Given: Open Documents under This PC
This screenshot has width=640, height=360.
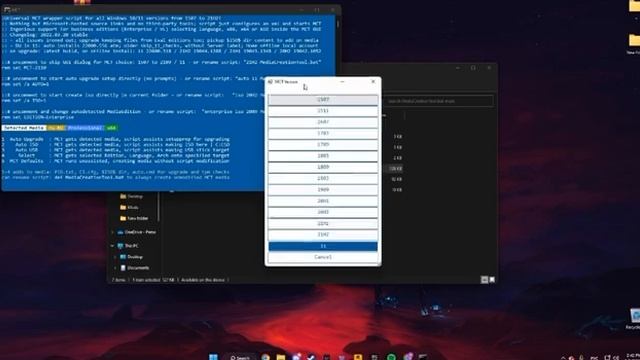Looking at the screenshot, I should [134, 268].
